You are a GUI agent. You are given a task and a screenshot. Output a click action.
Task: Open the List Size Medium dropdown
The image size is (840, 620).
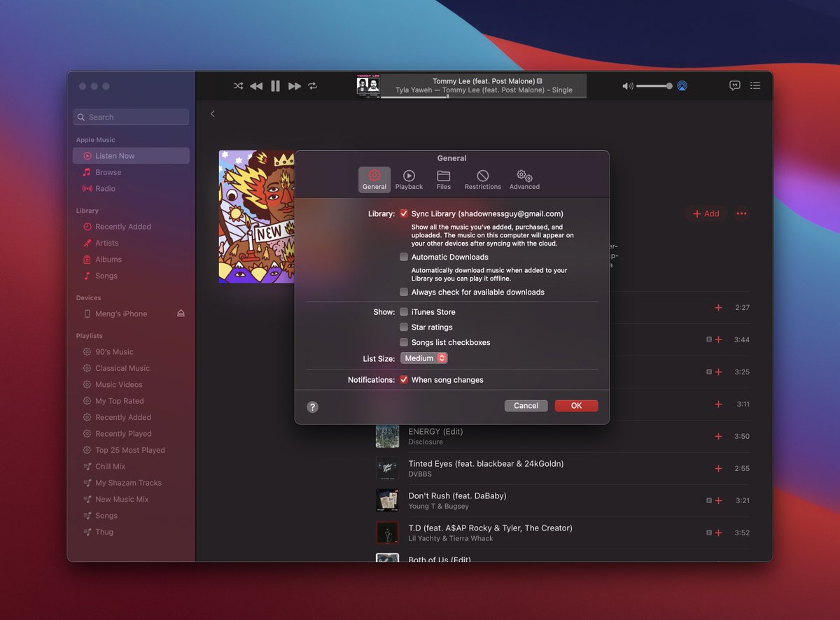point(424,358)
